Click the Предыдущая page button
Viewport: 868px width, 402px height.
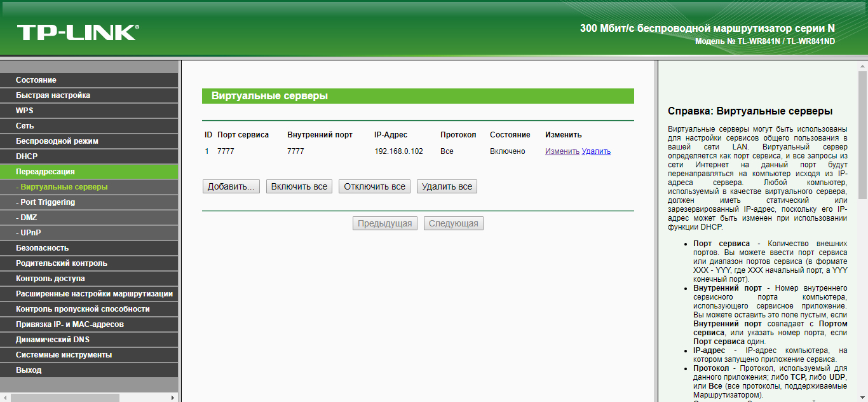(385, 223)
